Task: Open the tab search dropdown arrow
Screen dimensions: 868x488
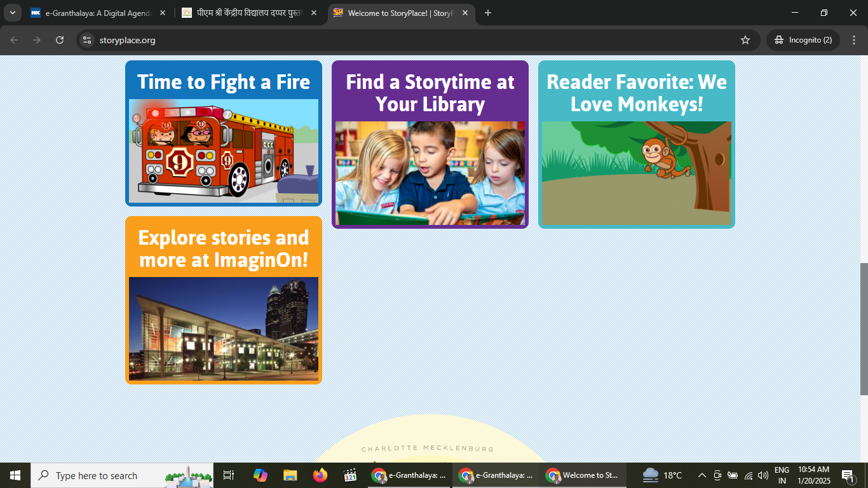Action: point(12,13)
